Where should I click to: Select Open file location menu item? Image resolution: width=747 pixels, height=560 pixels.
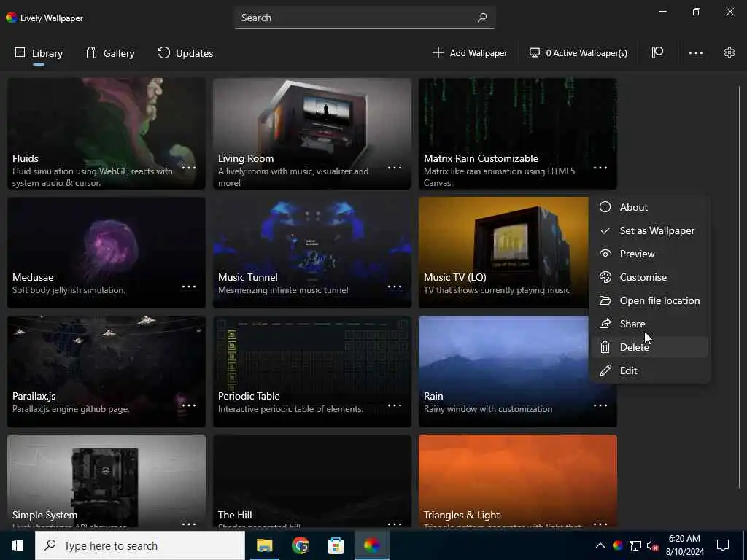[650, 300]
